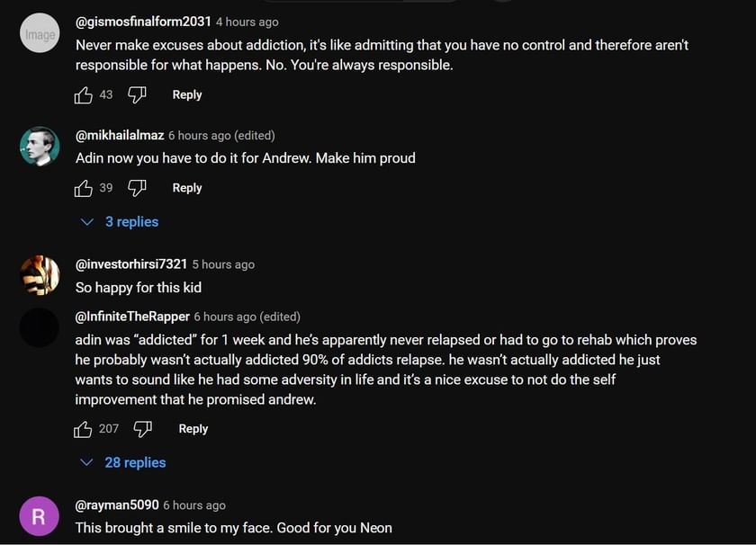Open @investorhirsi7321 profile avatar
This screenshot has width=756, height=545.
40,275
